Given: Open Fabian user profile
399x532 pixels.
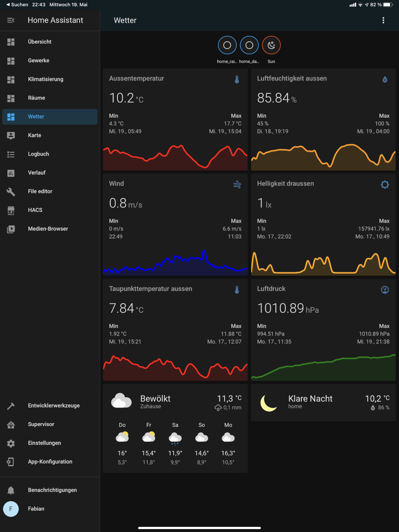Looking at the screenshot, I should 36,509.
